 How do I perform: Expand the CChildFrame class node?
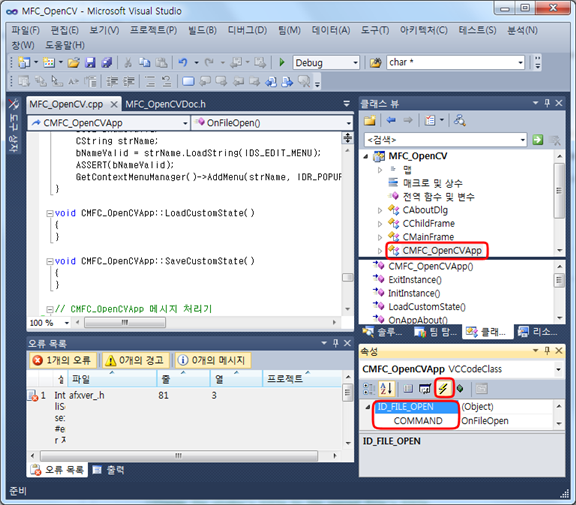(380, 224)
